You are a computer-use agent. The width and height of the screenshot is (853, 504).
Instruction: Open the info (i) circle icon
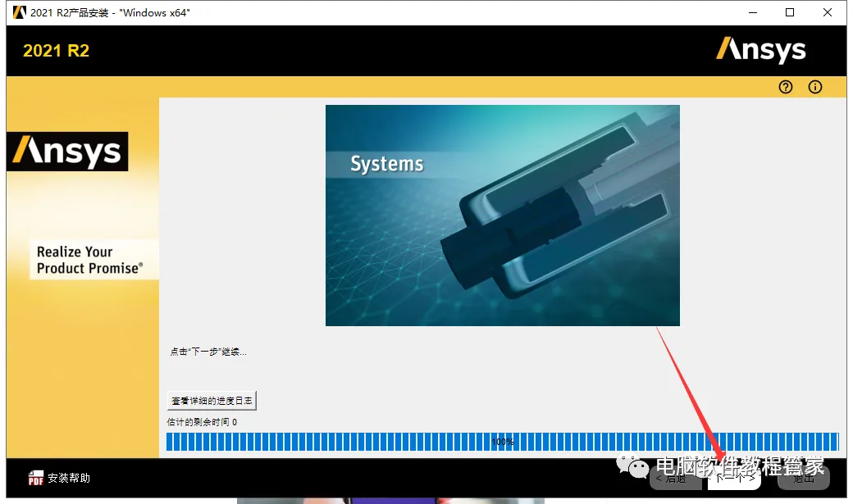point(815,87)
